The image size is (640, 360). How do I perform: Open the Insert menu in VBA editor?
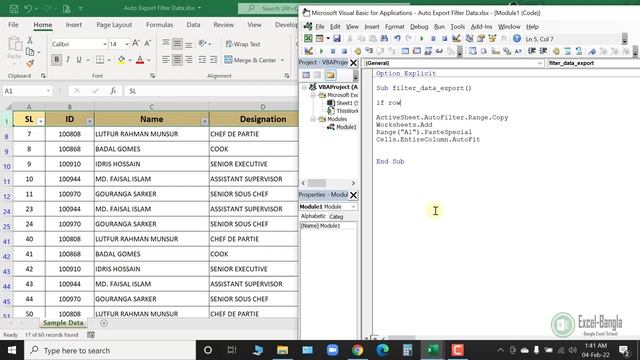pyautogui.click(x=371, y=27)
